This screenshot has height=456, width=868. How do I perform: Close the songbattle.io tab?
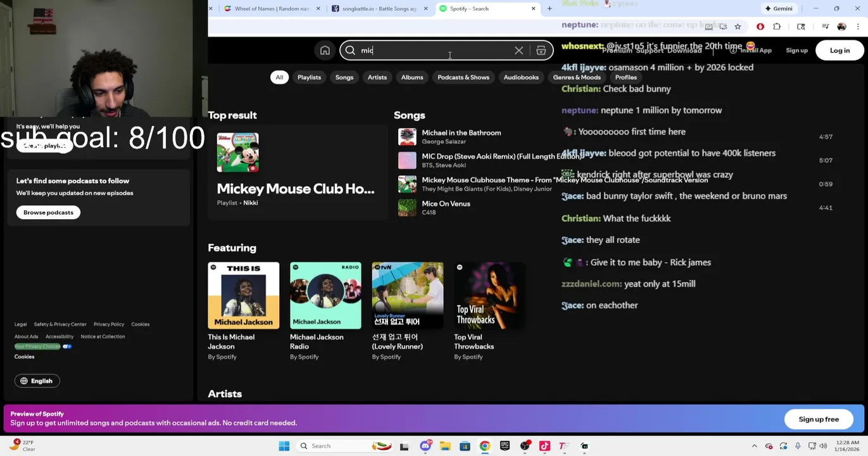point(425,9)
